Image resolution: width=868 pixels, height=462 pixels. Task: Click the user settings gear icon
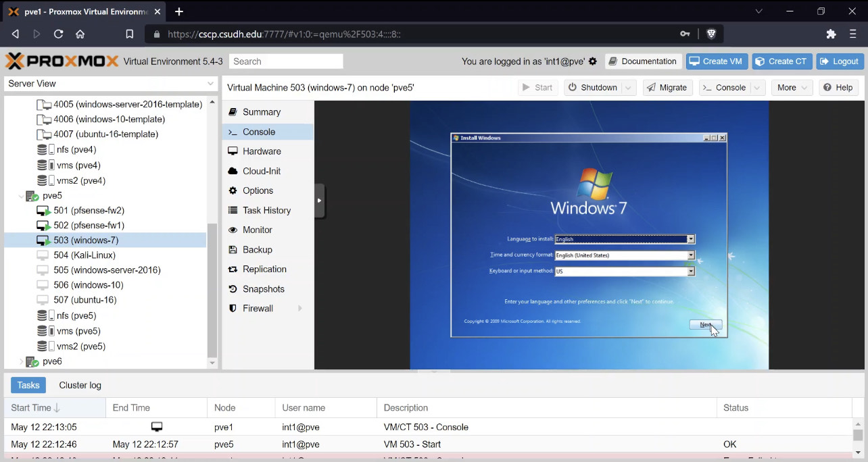593,61
